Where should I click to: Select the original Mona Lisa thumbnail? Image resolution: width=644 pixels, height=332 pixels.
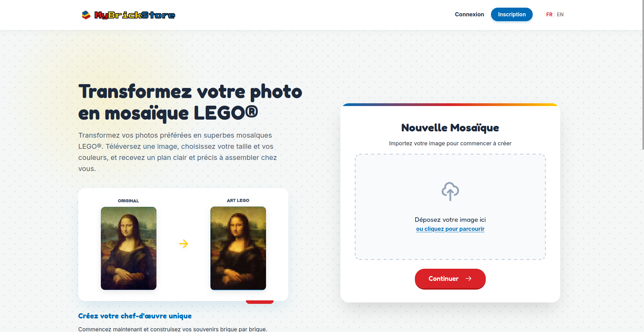129,248
